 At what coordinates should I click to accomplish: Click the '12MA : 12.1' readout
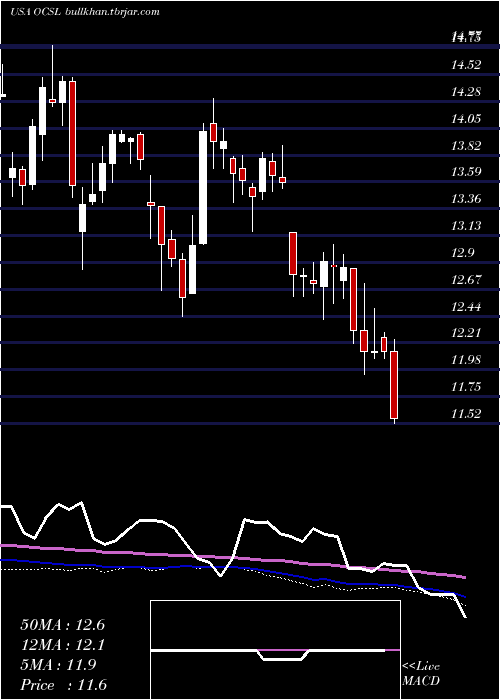pyautogui.click(x=62, y=645)
